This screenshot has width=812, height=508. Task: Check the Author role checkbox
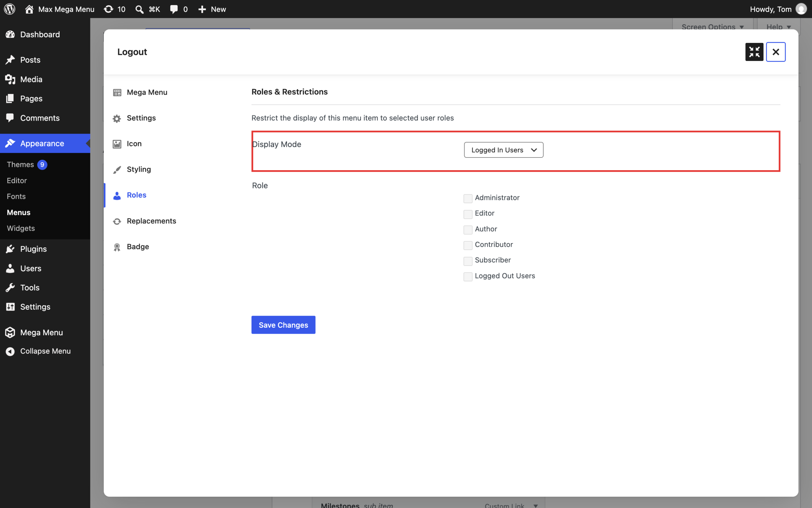[x=468, y=230]
